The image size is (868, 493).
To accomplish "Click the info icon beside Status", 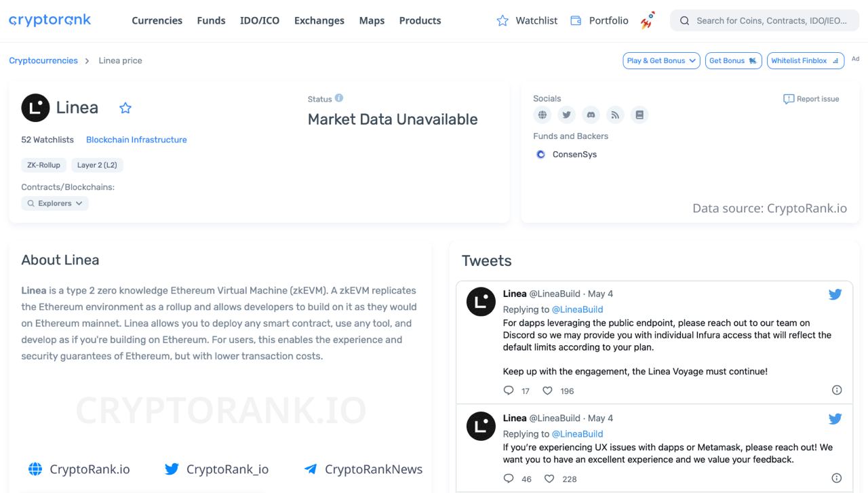I will [339, 98].
